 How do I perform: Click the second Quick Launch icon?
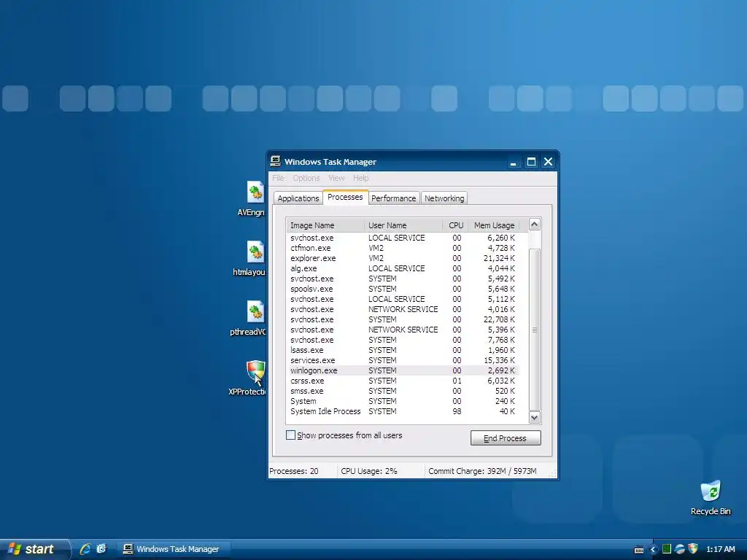(101, 549)
